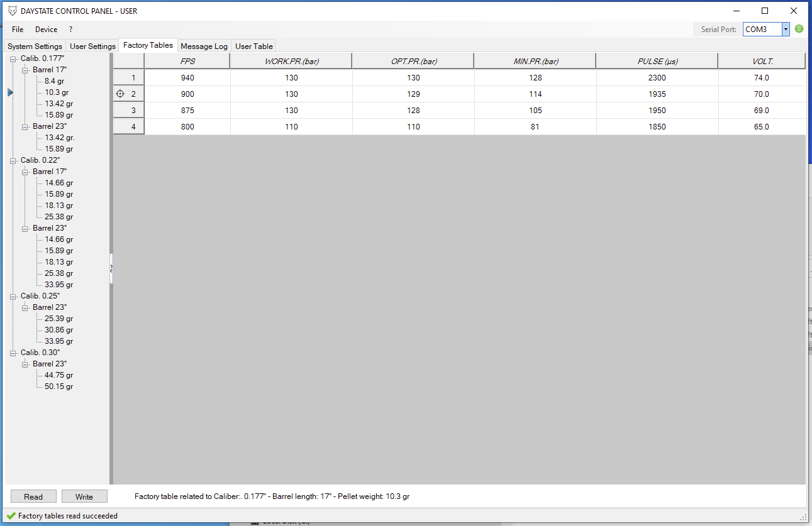Collapse Barrel 23" under Calib. 0.25"
812x526 pixels.
pyautogui.click(x=25, y=307)
